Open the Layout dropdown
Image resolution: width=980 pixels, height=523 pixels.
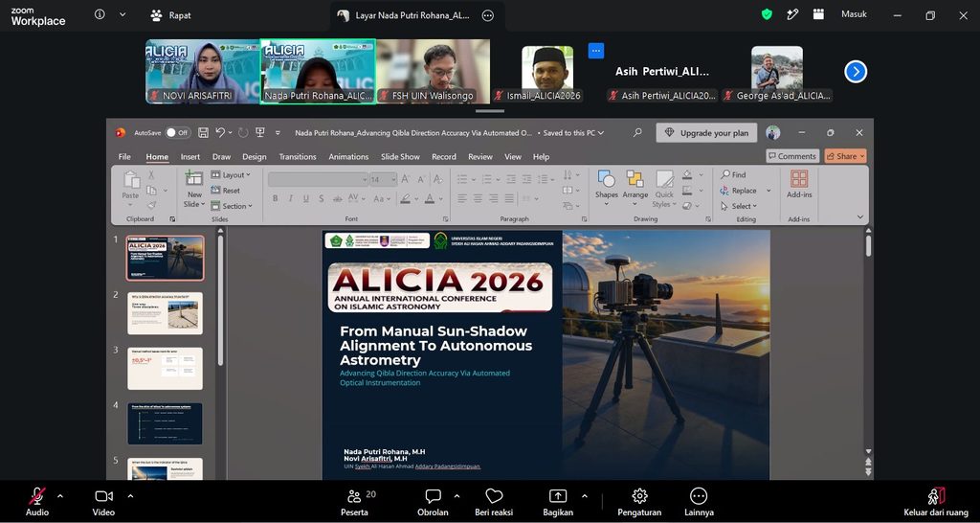coord(230,175)
